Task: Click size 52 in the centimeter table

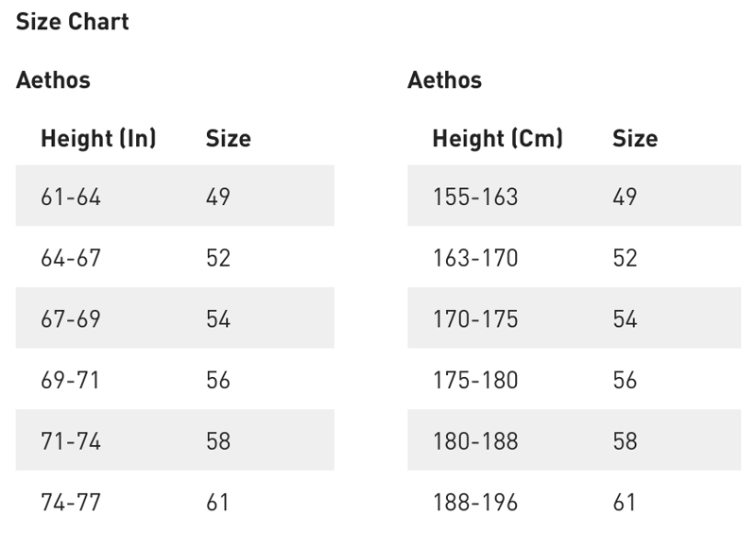Action: (626, 258)
